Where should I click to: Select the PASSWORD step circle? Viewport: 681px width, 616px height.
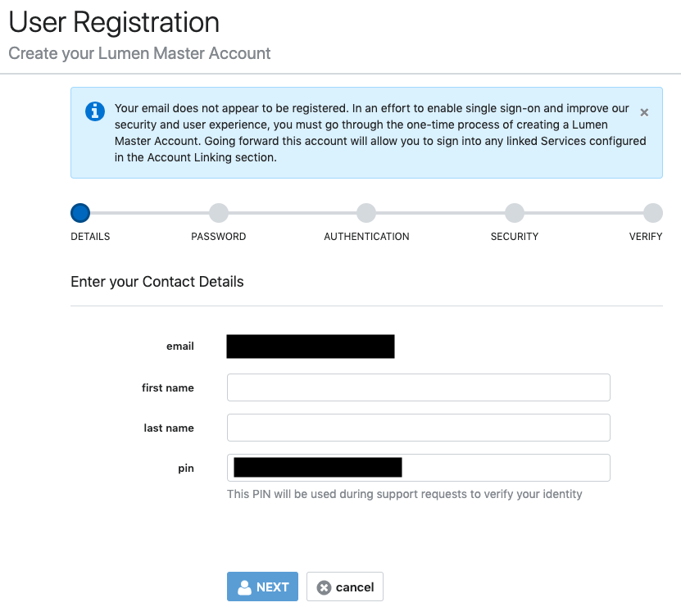coord(219,213)
